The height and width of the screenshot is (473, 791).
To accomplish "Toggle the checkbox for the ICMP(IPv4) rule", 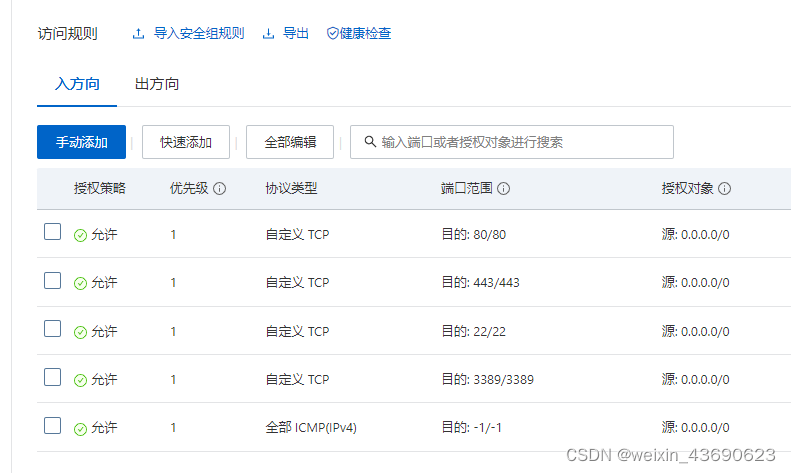I will pos(52,425).
